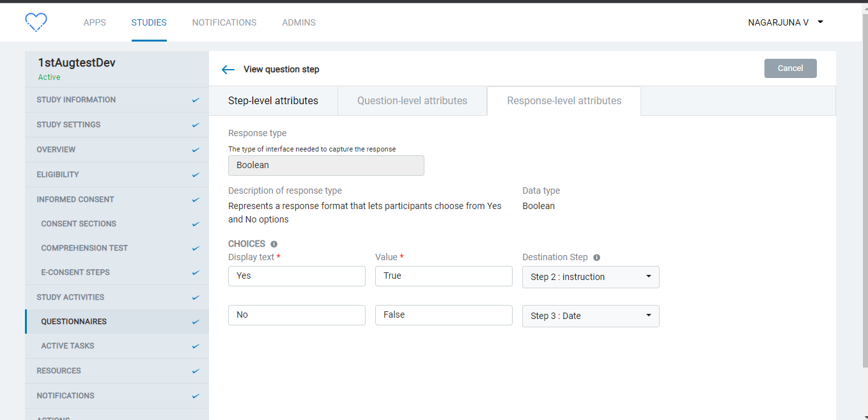Screen dimensions: 868x420
Task: Click the checkmark on the E-Consent Steps row
Action: [x=196, y=273]
